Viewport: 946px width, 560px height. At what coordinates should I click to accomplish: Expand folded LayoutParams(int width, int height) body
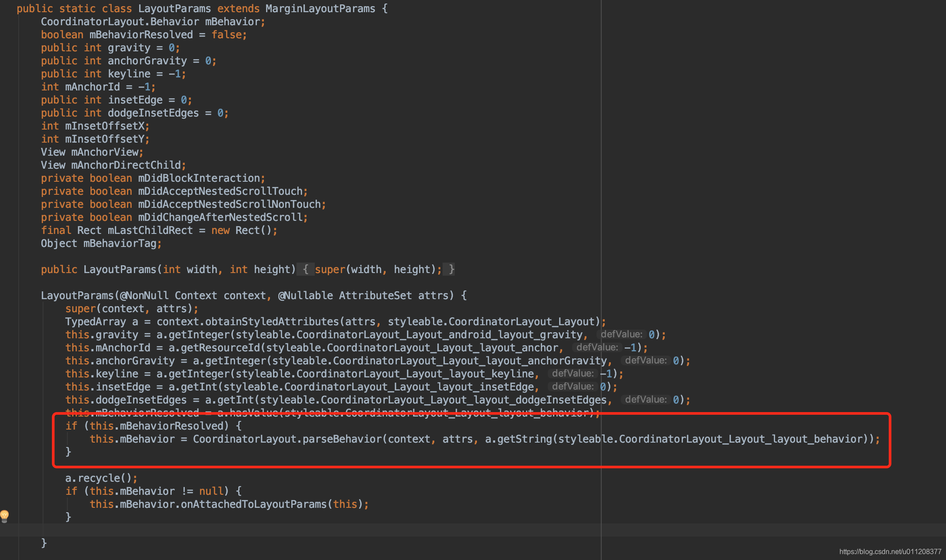(x=306, y=270)
